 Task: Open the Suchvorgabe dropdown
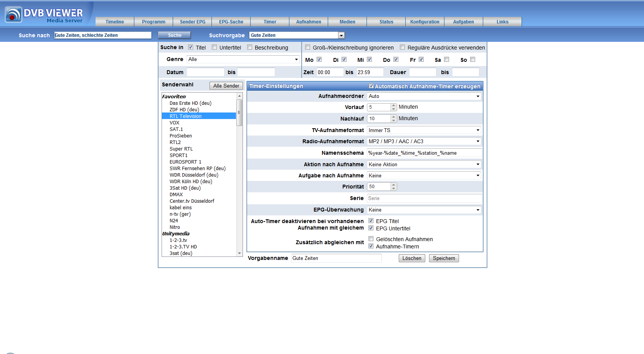297,35
